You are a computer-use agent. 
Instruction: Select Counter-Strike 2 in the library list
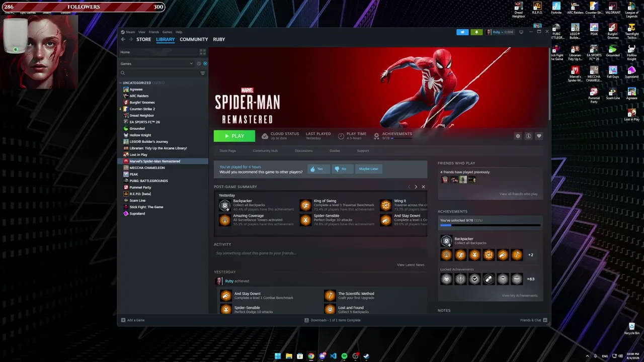pyautogui.click(x=142, y=109)
